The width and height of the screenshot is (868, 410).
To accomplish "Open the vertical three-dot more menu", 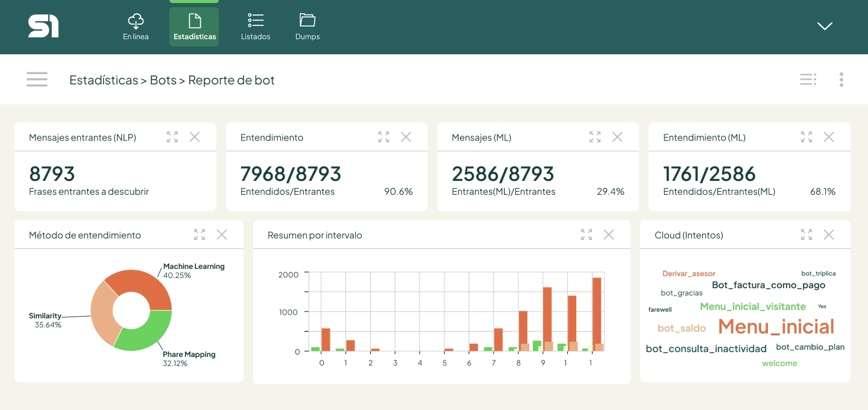I will click(x=841, y=80).
